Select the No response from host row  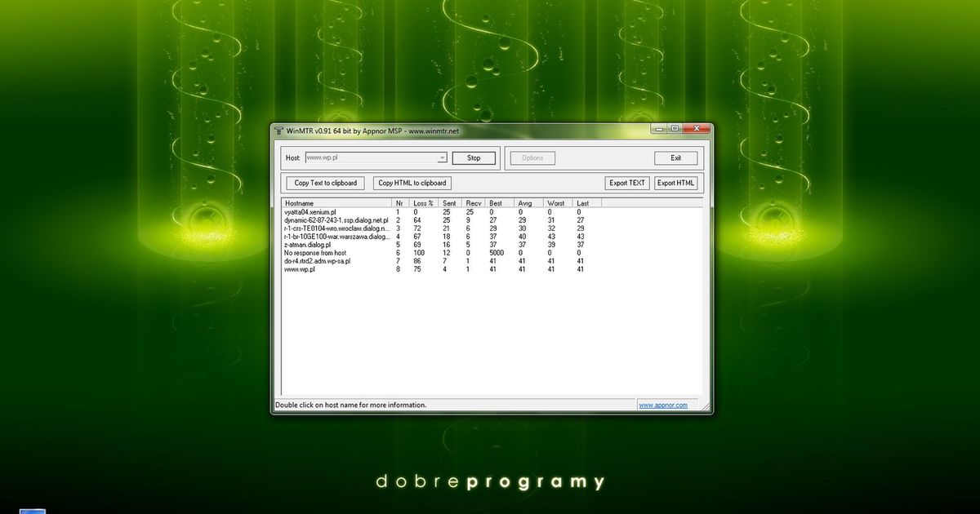coord(314,253)
